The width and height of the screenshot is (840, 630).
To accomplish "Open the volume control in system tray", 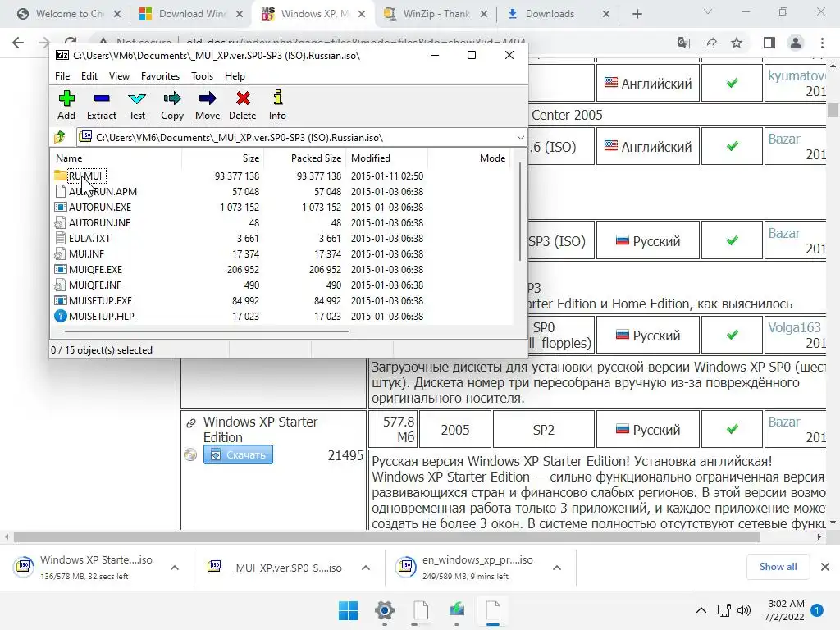I will [743, 610].
